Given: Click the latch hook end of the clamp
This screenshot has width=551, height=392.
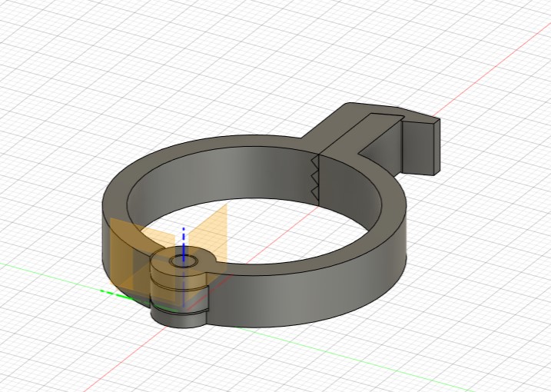Looking at the screenshot, I should point(420,147).
